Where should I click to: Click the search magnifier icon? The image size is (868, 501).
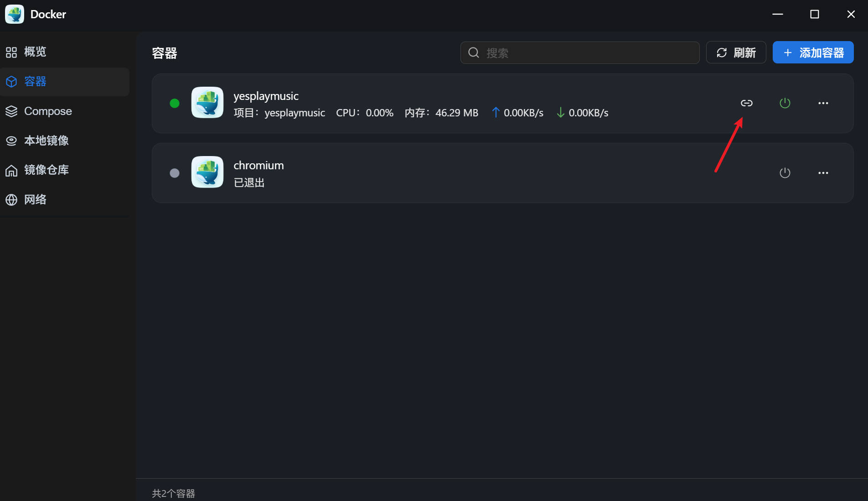473,52
